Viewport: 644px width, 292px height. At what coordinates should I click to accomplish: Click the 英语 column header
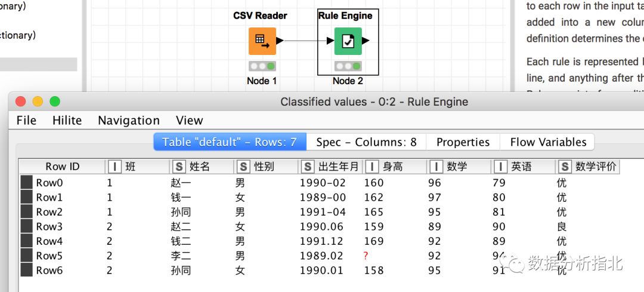524,167
